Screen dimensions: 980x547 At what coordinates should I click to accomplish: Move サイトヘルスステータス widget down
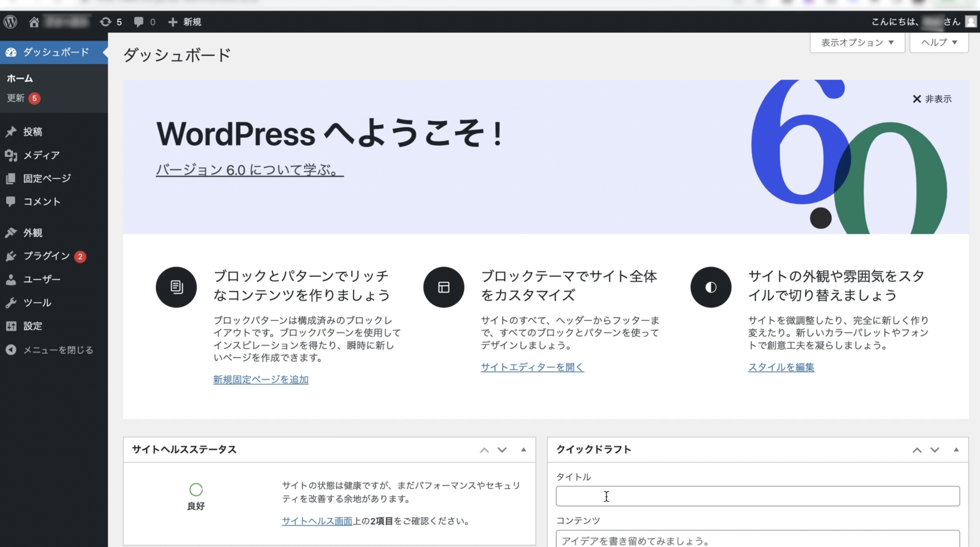502,450
